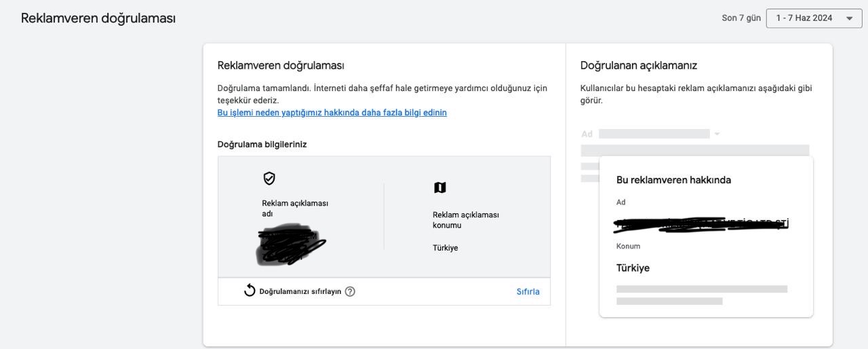The height and width of the screenshot is (349, 868).
Task: Click 'Türkiye' under Reklam açıklaması konumu
Action: coord(445,248)
